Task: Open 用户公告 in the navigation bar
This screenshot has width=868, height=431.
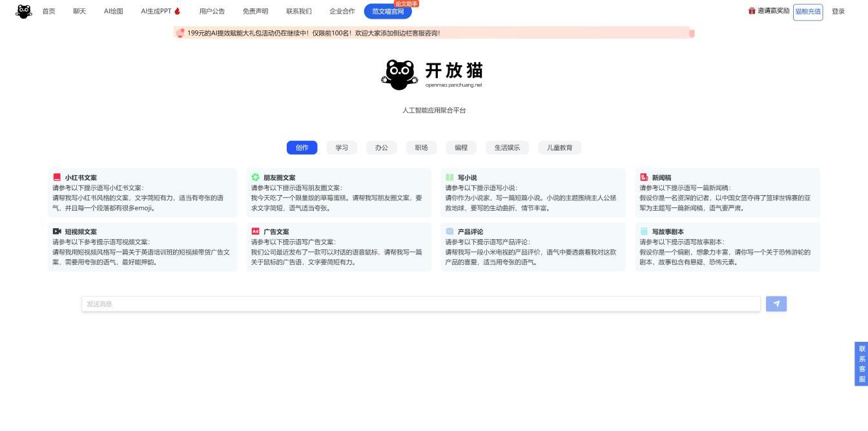Action: [x=212, y=11]
